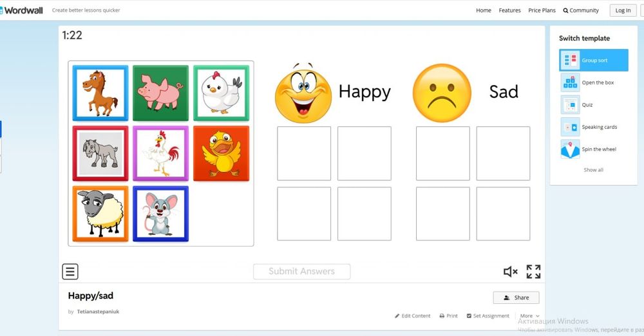Choose the yellow duck card
644x336 pixels.
tap(221, 154)
